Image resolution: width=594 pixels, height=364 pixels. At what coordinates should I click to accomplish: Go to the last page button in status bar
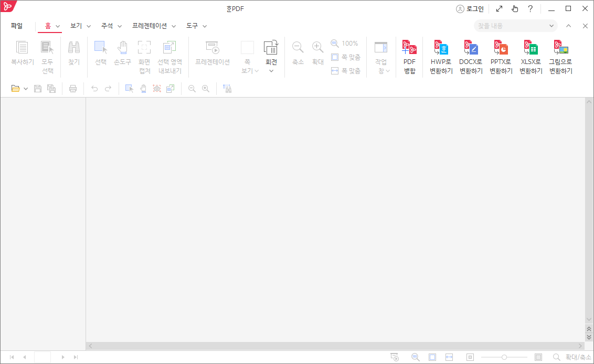76,357
